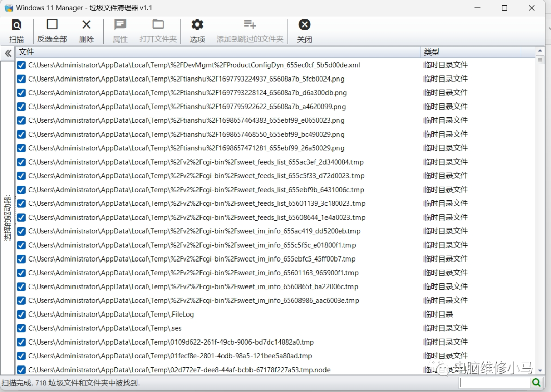Viewport: 551px width, 392px height.
Task: Click the 关闭 close toolbar icon
Action: coord(304,24)
